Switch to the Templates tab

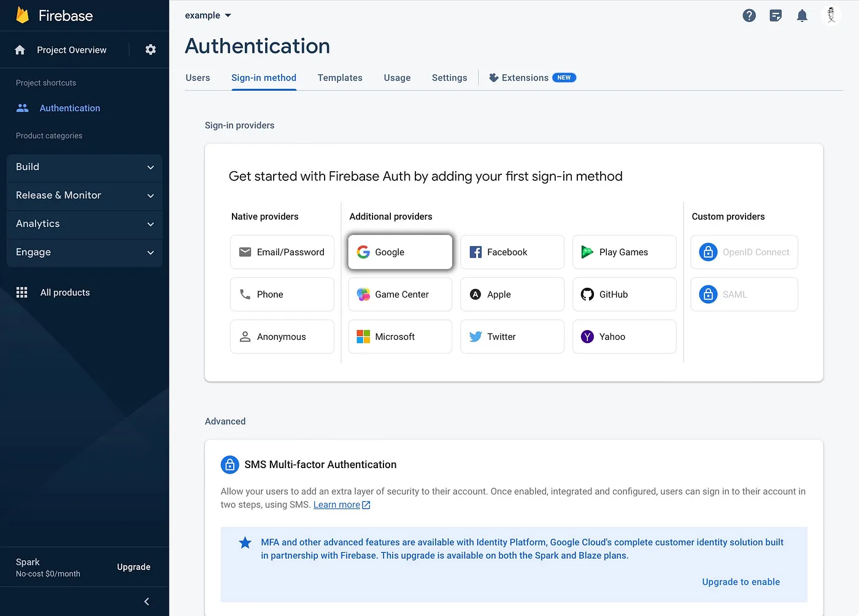coord(340,78)
